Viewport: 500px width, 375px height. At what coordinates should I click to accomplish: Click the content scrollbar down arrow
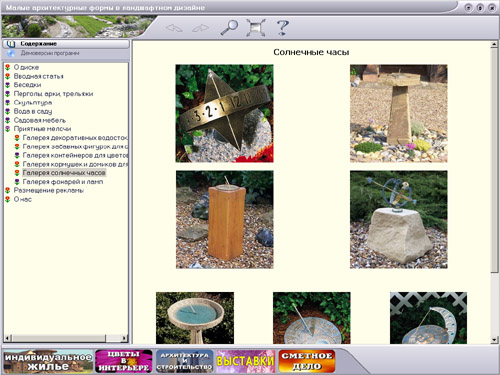coord(494,340)
